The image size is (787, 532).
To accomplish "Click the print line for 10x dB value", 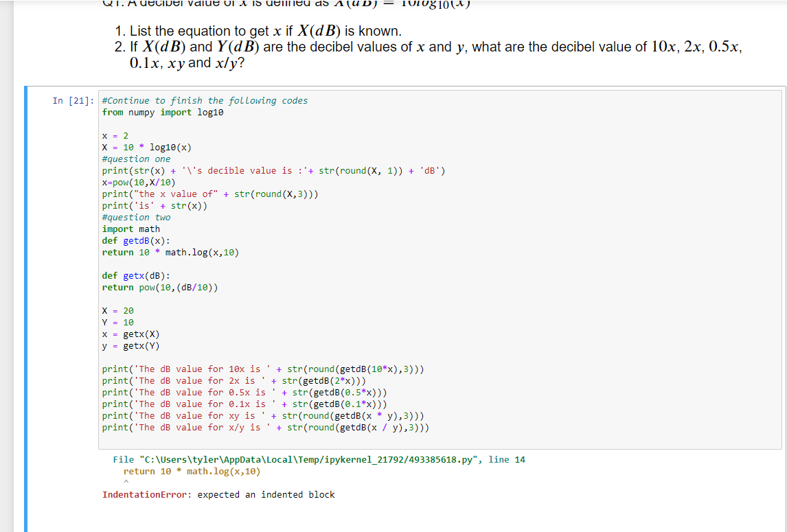I will [263, 369].
